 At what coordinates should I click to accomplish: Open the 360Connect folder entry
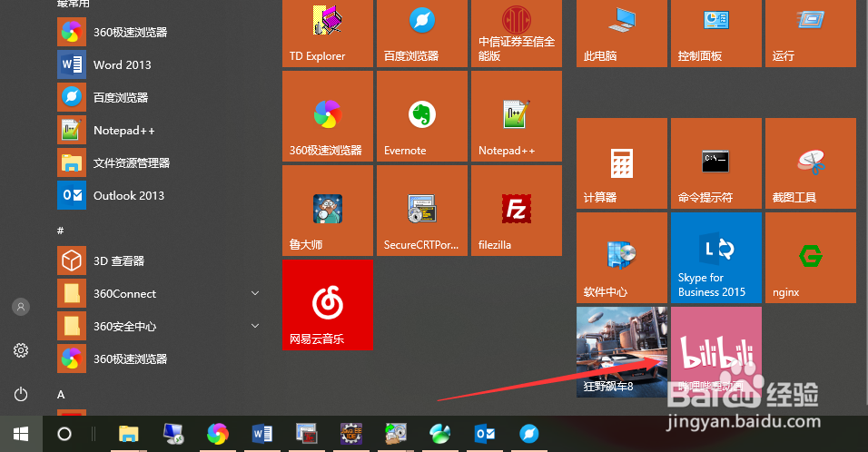pos(161,293)
